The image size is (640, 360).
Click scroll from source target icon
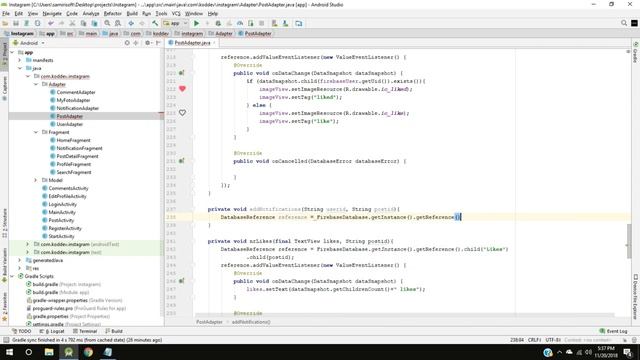127,43
